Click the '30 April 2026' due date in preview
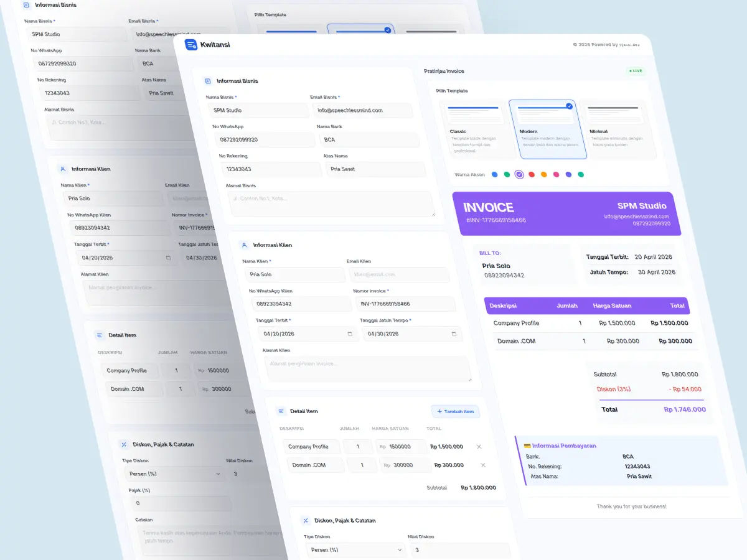Image resolution: width=747 pixels, height=560 pixels. 657,273
